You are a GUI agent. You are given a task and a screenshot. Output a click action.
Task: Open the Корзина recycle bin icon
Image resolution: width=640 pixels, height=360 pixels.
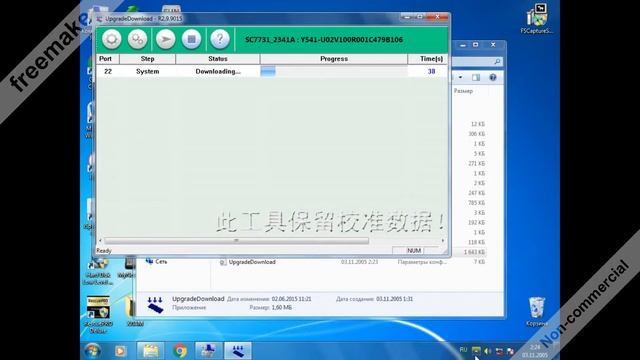point(537,312)
